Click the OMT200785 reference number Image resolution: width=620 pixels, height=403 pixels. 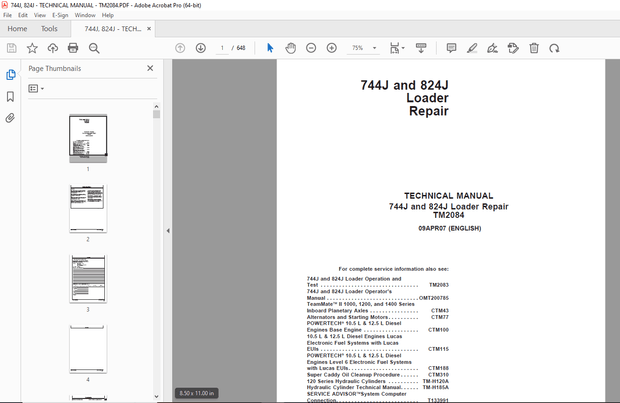coord(434,298)
